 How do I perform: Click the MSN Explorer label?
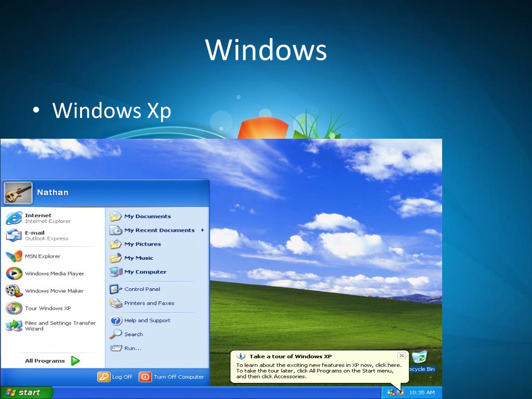click(43, 256)
